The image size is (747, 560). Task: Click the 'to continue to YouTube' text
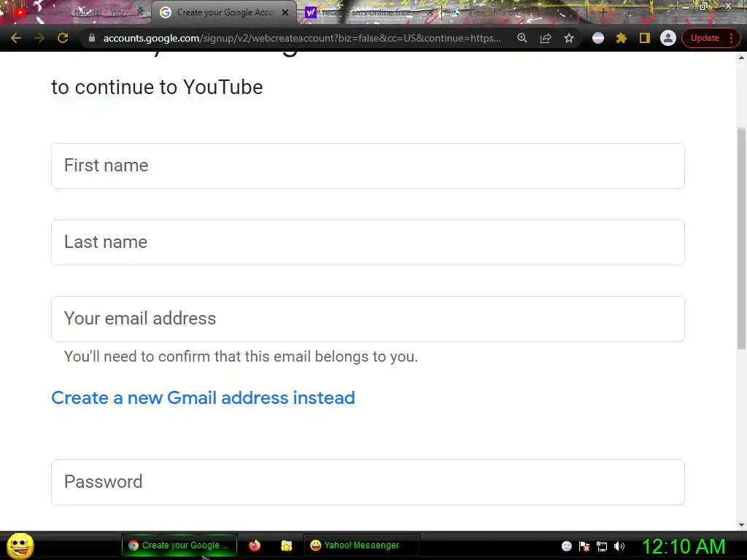pos(158,87)
